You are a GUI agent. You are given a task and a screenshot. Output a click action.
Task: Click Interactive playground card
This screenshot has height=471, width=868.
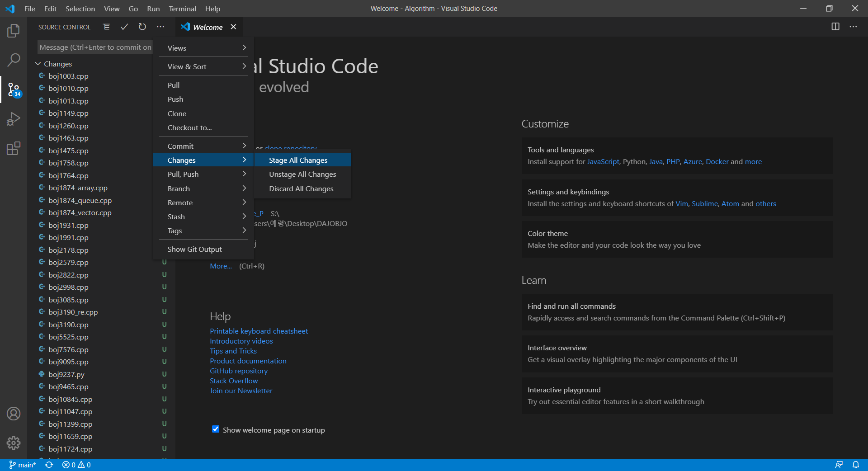coord(677,396)
